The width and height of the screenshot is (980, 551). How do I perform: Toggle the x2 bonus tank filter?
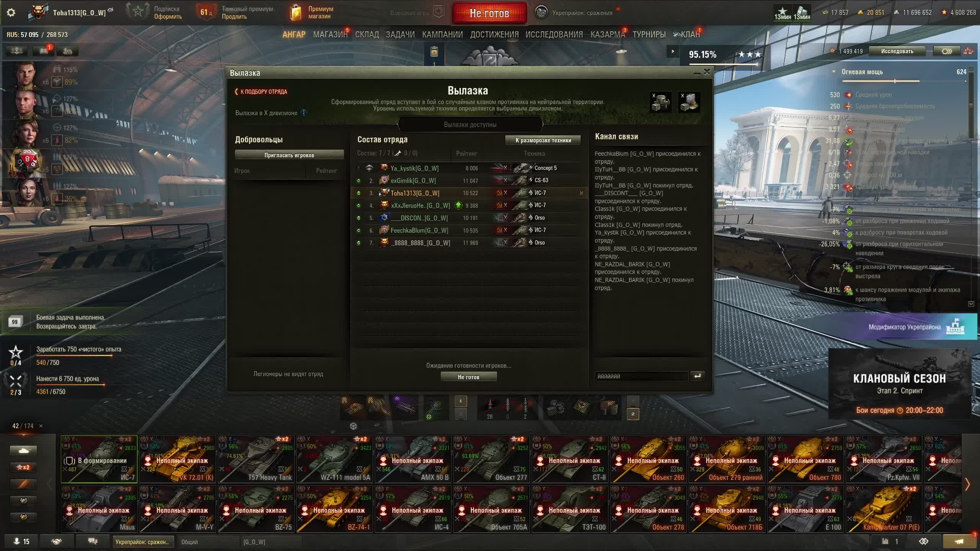coord(23,467)
